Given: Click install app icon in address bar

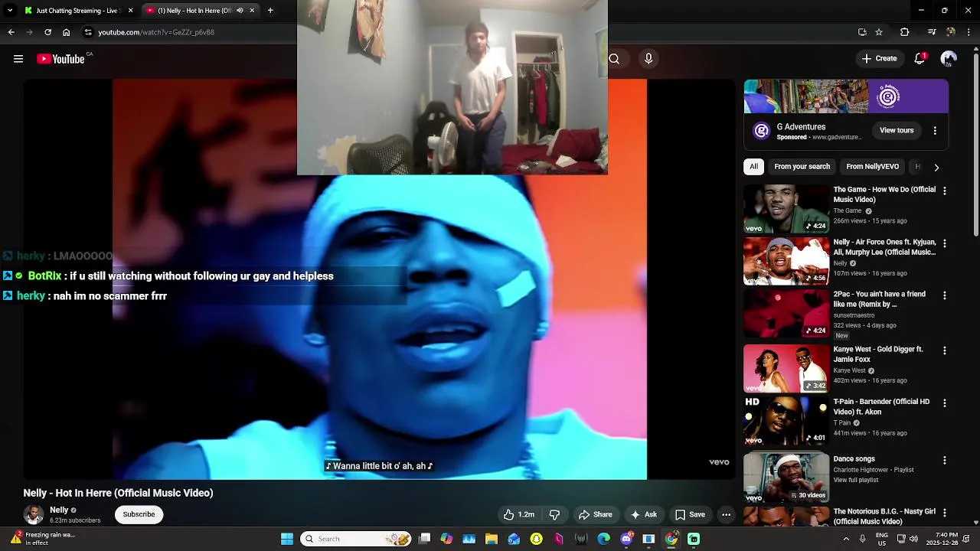Looking at the screenshot, I should coord(862,32).
